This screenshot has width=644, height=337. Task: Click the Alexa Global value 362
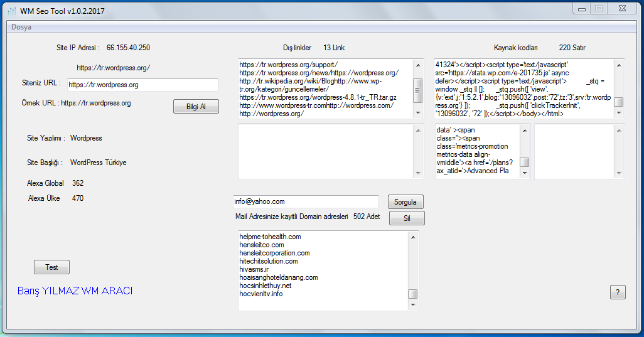coord(78,183)
